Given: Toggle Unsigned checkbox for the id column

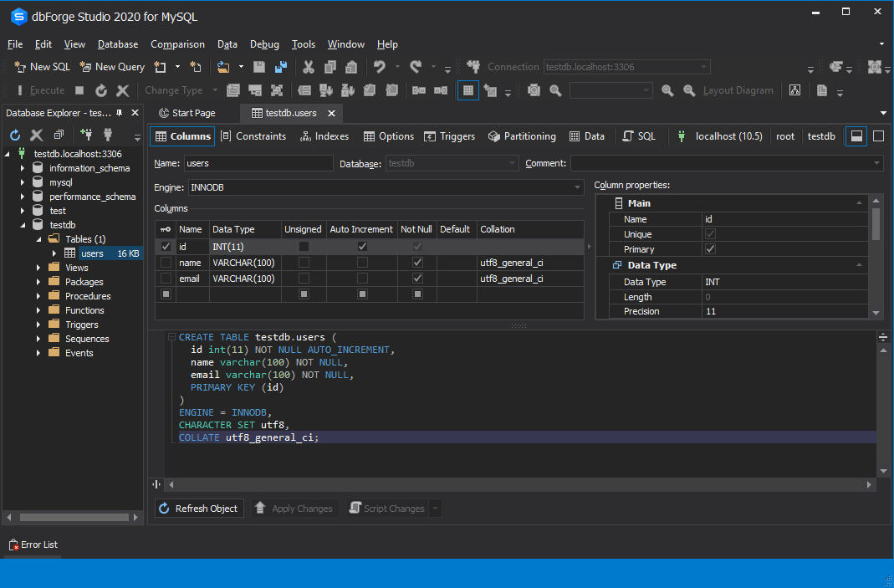Looking at the screenshot, I should [304, 247].
